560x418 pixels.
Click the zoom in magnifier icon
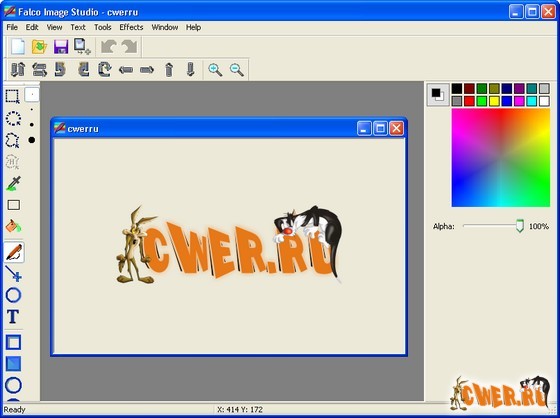coord(215,70)
